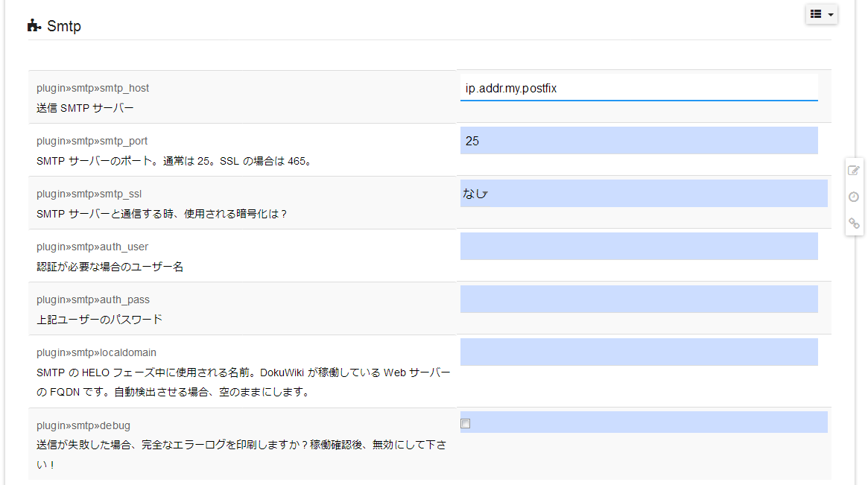This screenshot has width=868, height=485.
Task: Click the SMTP port field showing 25
Action: [x=639, y=141]
